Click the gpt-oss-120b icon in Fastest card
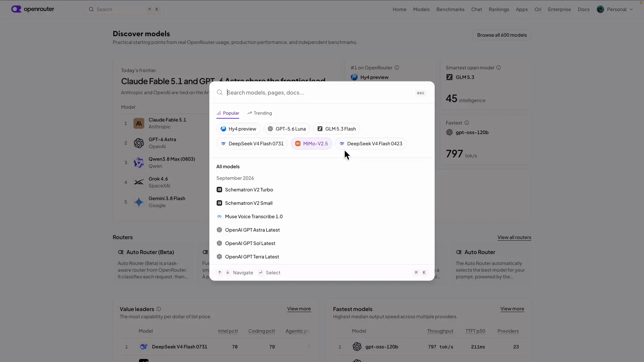 tap(449, 132)
